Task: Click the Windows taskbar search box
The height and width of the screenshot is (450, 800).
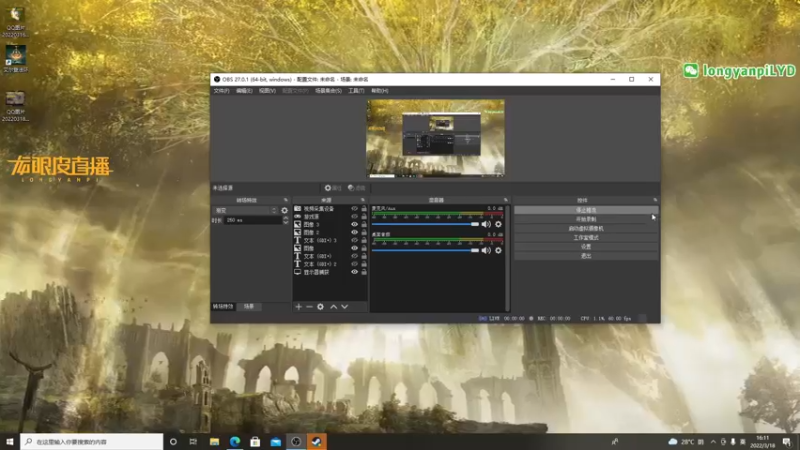Action: point(92,442)
